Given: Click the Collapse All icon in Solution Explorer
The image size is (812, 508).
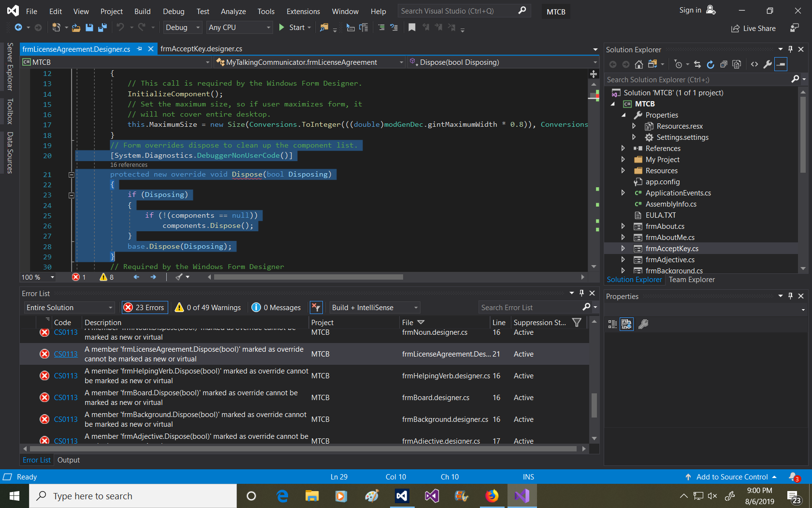Looking at the screenshot, I should (724, 64).
